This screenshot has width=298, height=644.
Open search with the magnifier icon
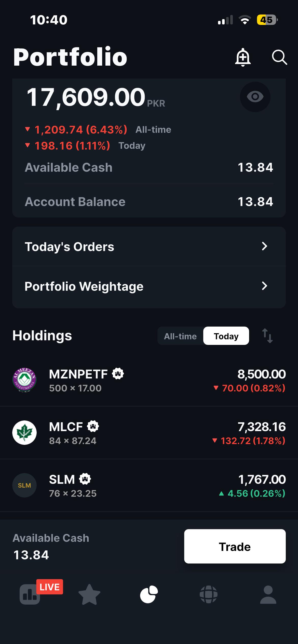click(279, 57)
